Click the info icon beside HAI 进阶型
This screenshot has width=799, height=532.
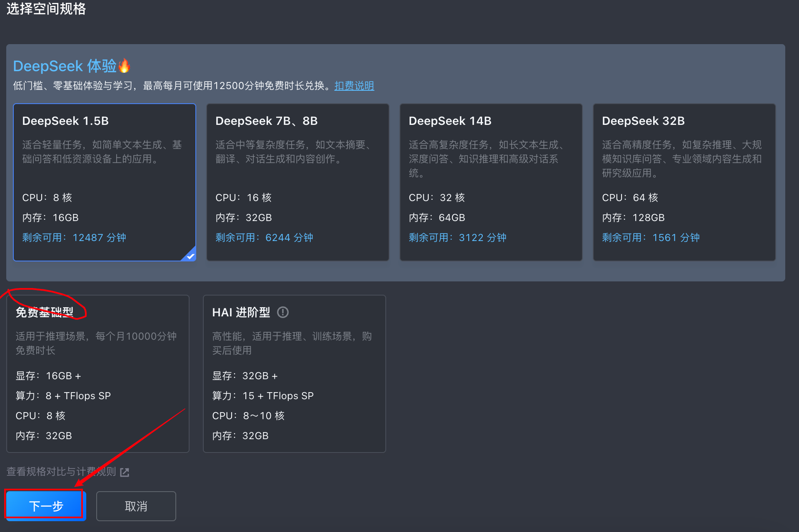283,312
